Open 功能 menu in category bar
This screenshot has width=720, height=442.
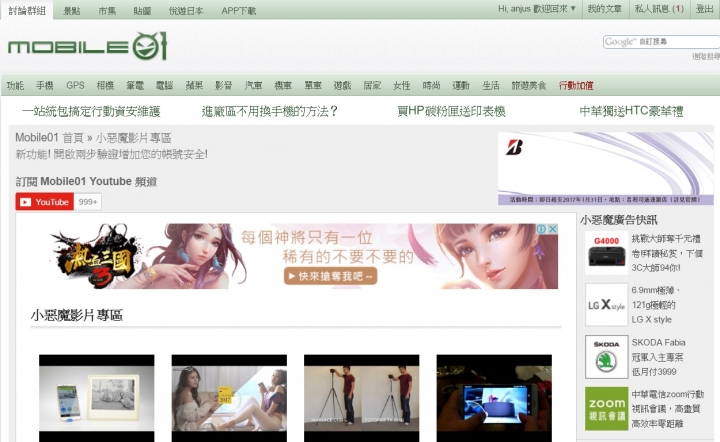click(15, 85)
